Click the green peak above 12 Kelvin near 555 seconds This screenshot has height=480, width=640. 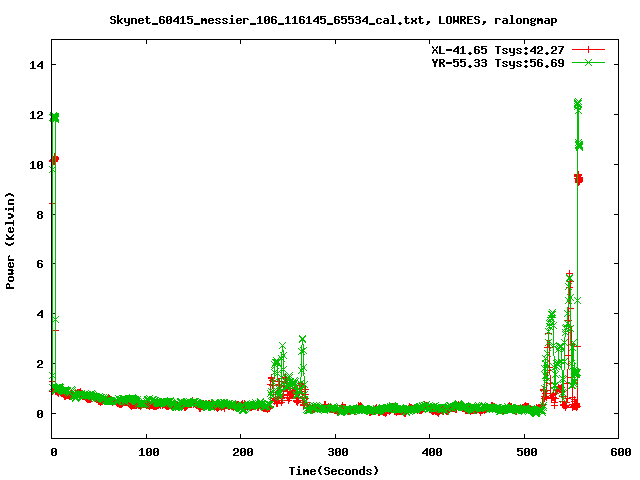pos(578,104)
